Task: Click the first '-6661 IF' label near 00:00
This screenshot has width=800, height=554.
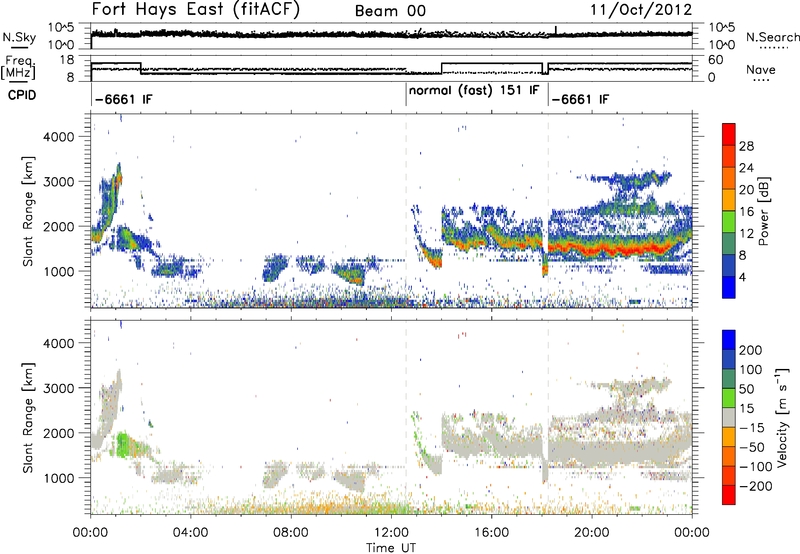Action: 123,99
